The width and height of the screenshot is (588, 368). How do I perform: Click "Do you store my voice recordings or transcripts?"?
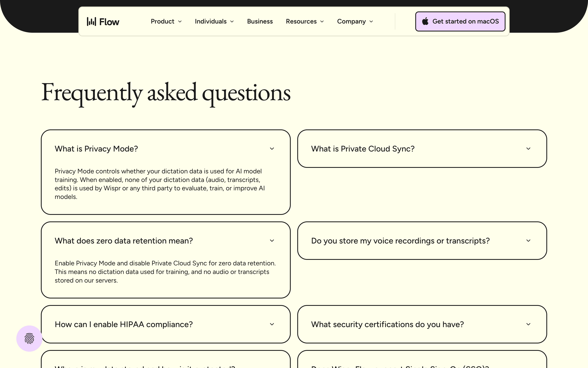click(400, 241)
